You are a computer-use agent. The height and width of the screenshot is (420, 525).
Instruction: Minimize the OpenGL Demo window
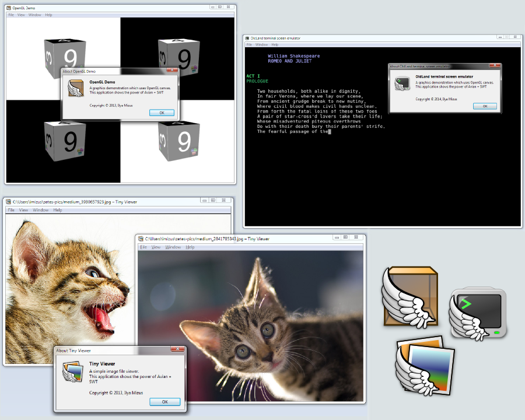(x=212, y=7)
